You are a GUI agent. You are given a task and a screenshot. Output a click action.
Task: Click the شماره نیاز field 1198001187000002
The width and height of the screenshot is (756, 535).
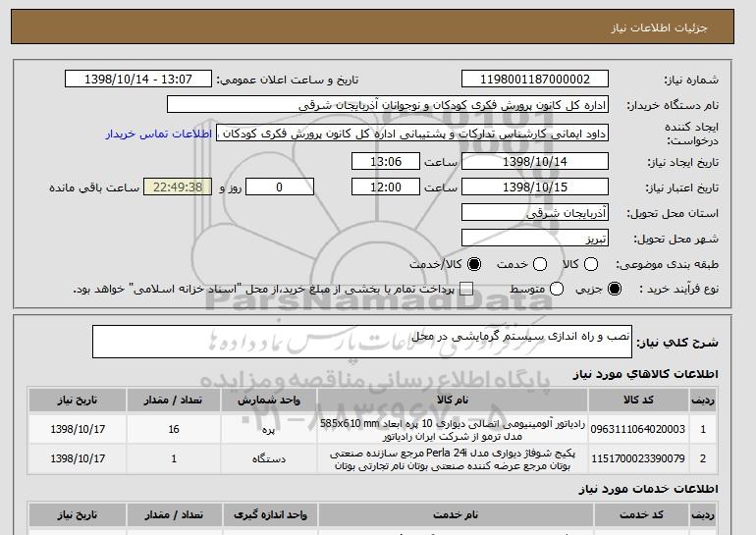pyautogui.click(x=535, y=80)
